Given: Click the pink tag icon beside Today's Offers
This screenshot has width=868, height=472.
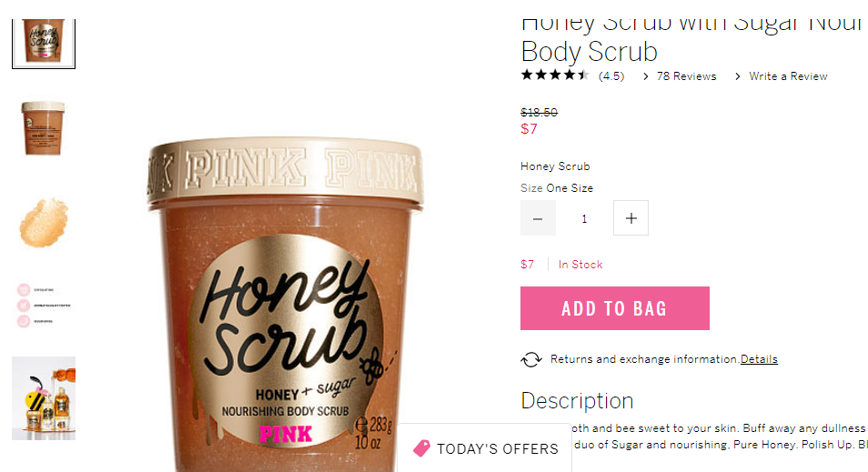Looking at the screenshot, I should 422,448.
